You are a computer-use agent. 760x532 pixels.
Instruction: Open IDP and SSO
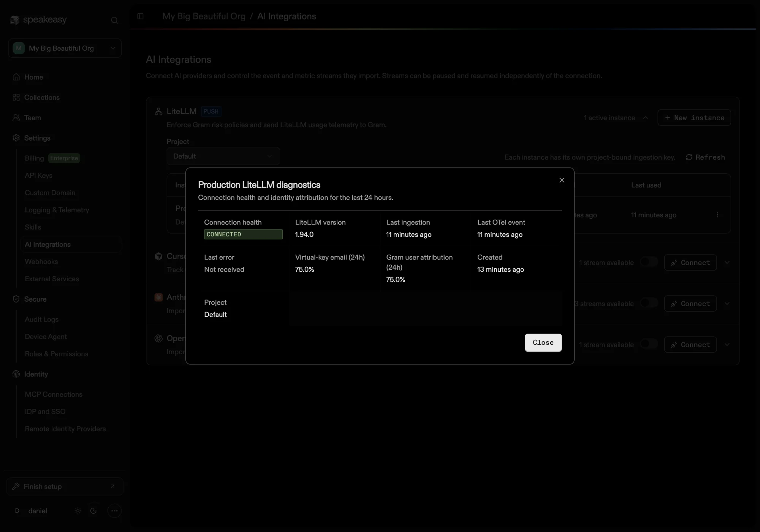(x=45, y=412)
